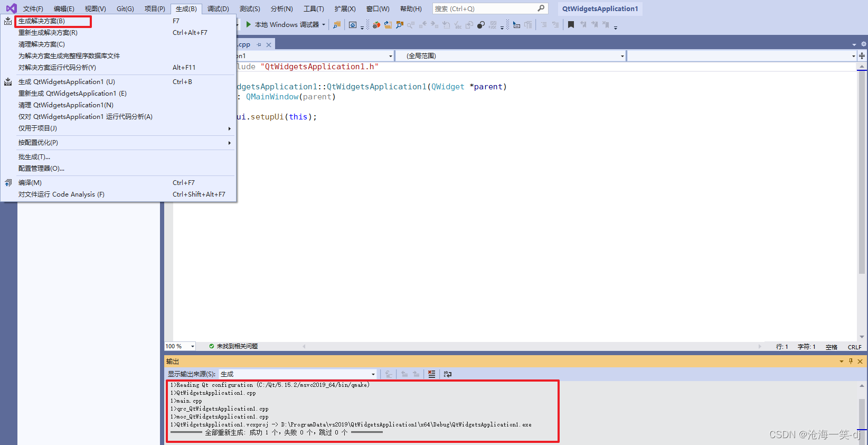Viewport: 868px width, 445px height.
Task: Go to the previous bookmark icon
Action: coord(583,25)
